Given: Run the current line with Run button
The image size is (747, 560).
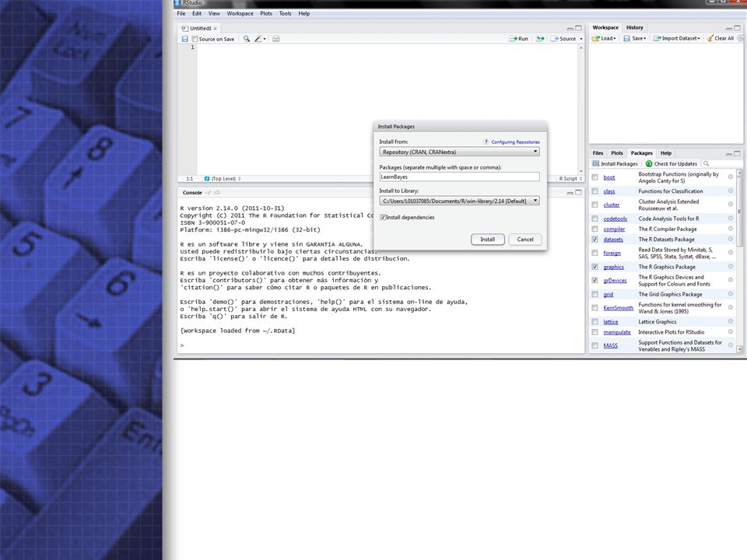Looking at the screenshot, I should point(518,39).
